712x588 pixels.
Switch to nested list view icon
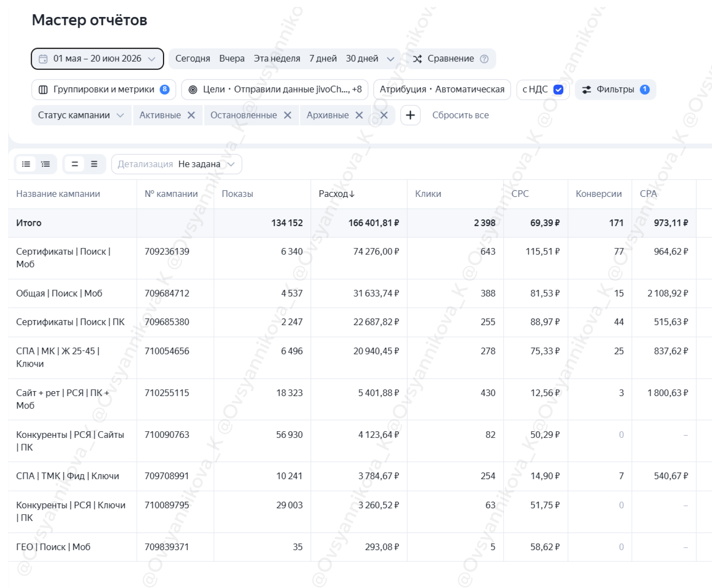[x=46, y=164]
